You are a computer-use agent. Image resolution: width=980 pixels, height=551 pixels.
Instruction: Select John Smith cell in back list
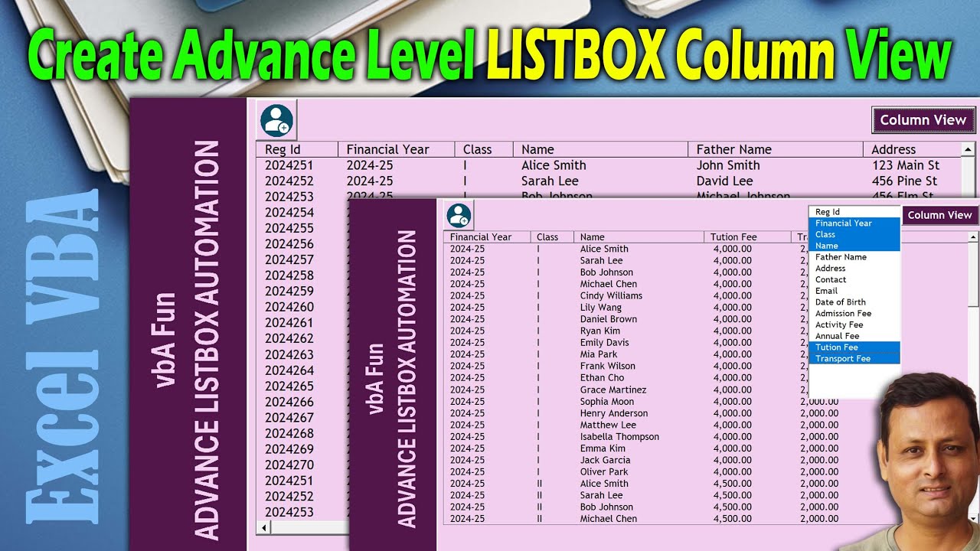[728, 165]
